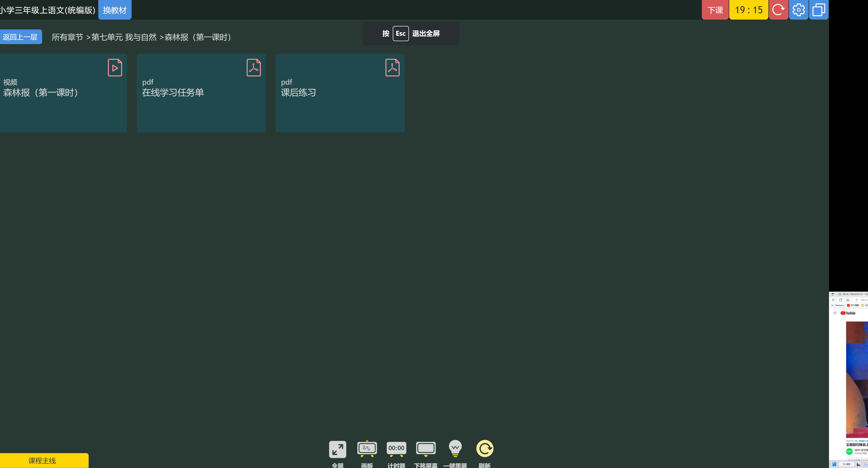Click the red 下课 end class button

715,10
